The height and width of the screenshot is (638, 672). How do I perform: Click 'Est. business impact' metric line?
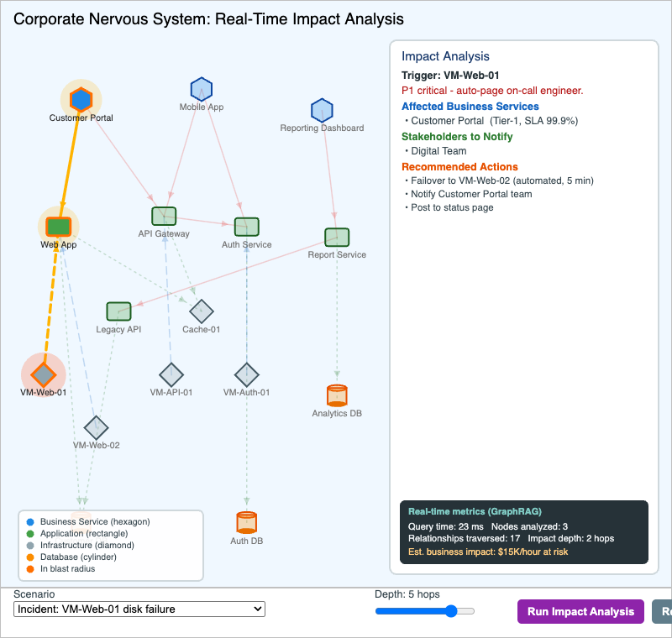(488, 552)
